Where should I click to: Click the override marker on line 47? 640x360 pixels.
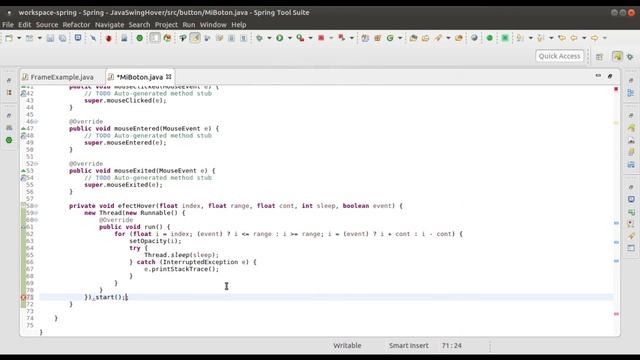tap(23, 129)
